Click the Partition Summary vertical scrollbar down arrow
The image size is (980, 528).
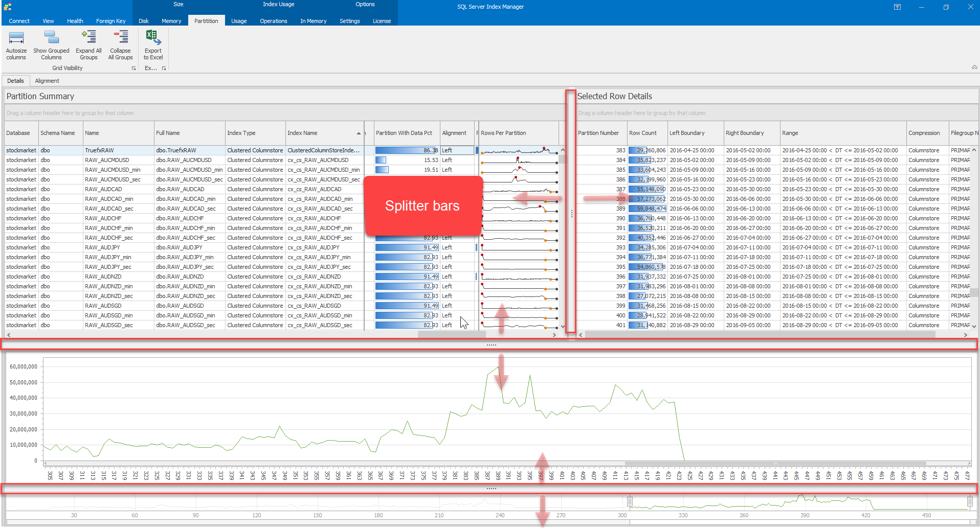point(563,326)
